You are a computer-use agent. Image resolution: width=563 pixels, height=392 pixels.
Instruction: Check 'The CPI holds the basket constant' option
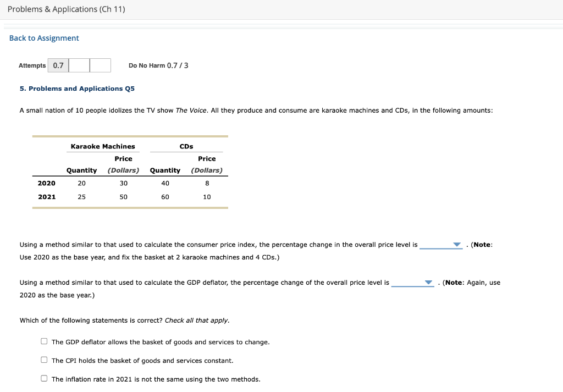point(43,360)
